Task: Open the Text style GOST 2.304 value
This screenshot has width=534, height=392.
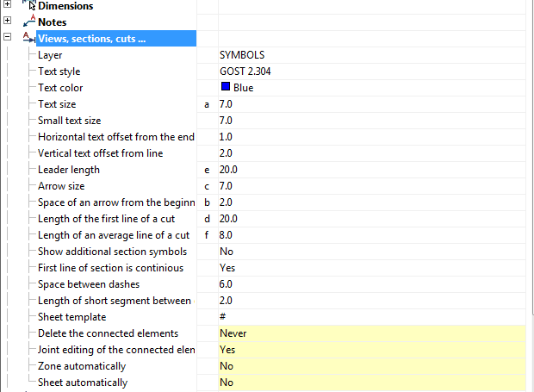Action: (x=245, y=72)
